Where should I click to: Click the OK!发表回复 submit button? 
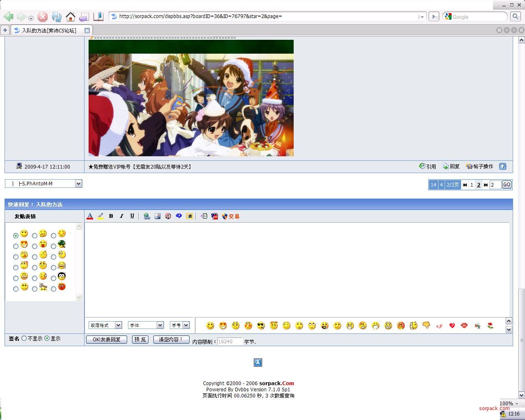pos(107,340)
